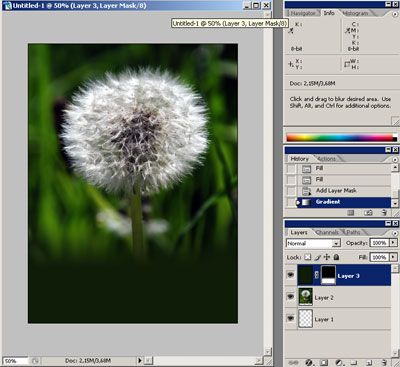Click the Photoshop document icon in title bar

[x=7, y=6]
